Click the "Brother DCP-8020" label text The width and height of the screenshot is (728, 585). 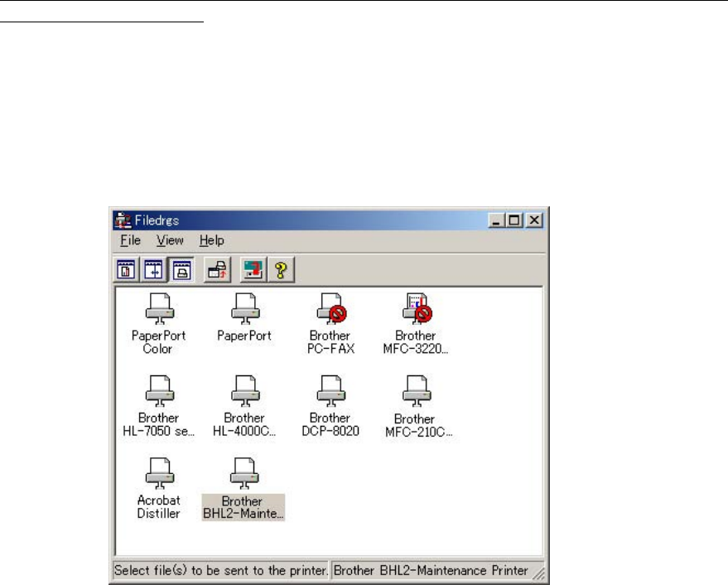click(330, 425)
